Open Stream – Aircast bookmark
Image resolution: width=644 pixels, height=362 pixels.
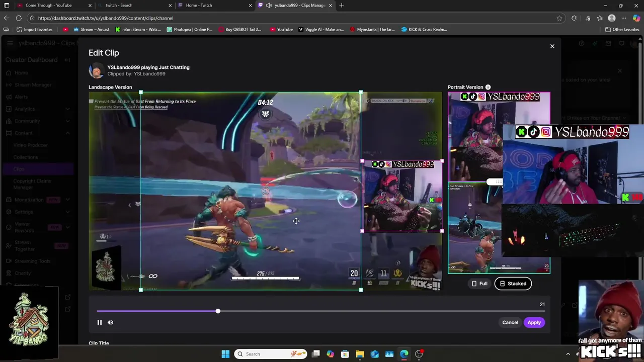tap(91, 29)
